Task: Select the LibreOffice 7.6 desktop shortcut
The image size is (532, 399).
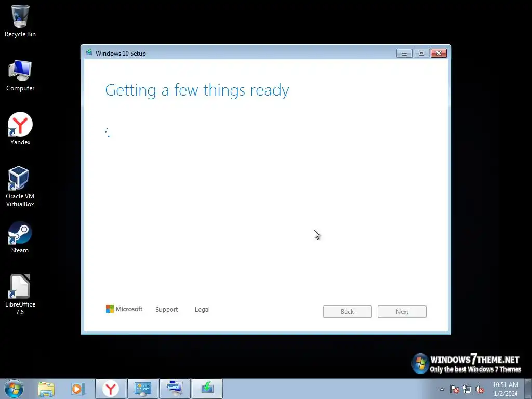Action: tap(20, 295)
